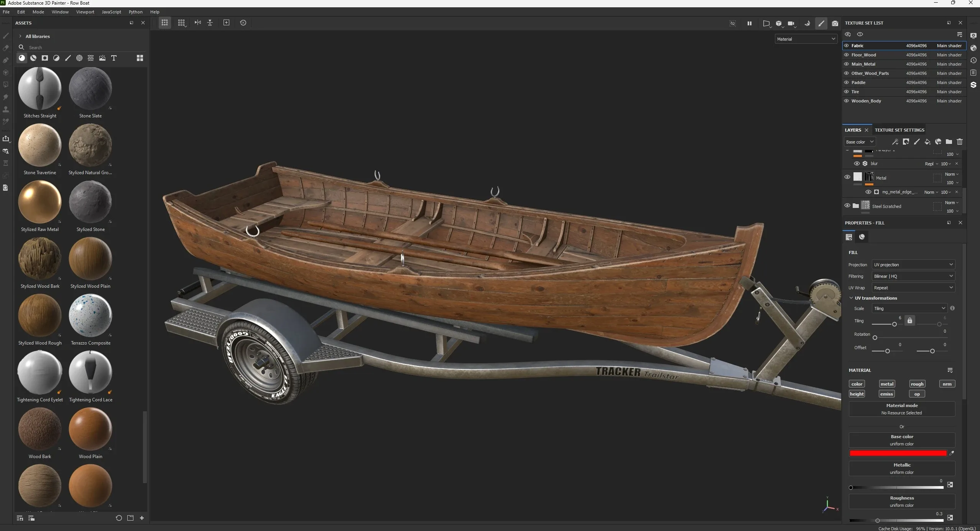Add a folder in the Layers panel
Screen dimensions: 980x531
pos(949,142)
